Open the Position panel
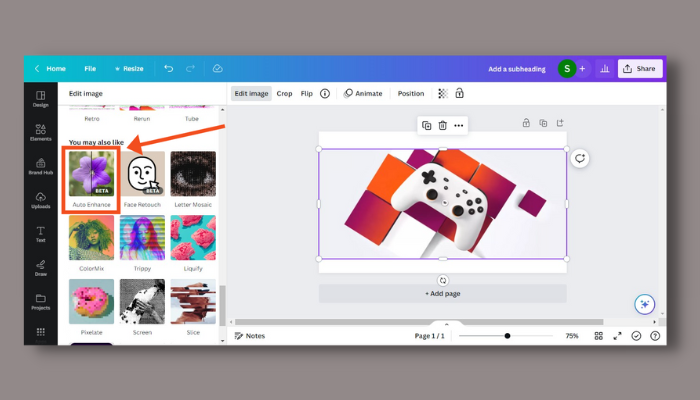 click(411, 93)
